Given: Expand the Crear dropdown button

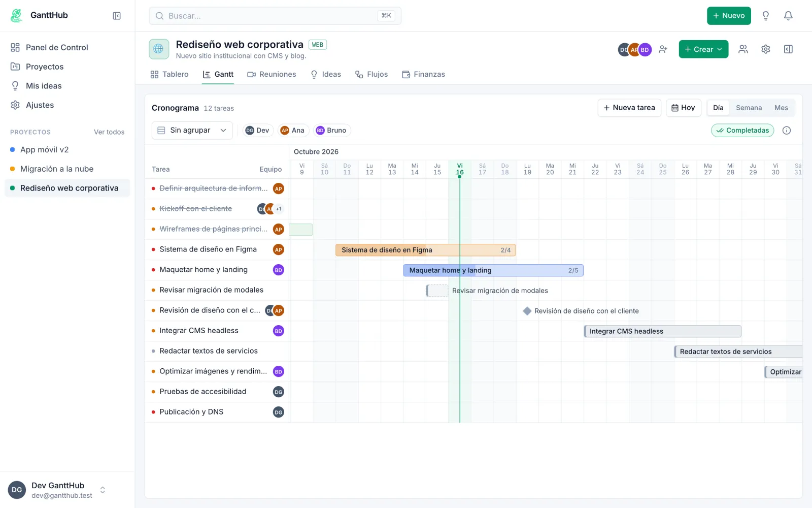Looking at the screenshot, I should tap(703, 49).
